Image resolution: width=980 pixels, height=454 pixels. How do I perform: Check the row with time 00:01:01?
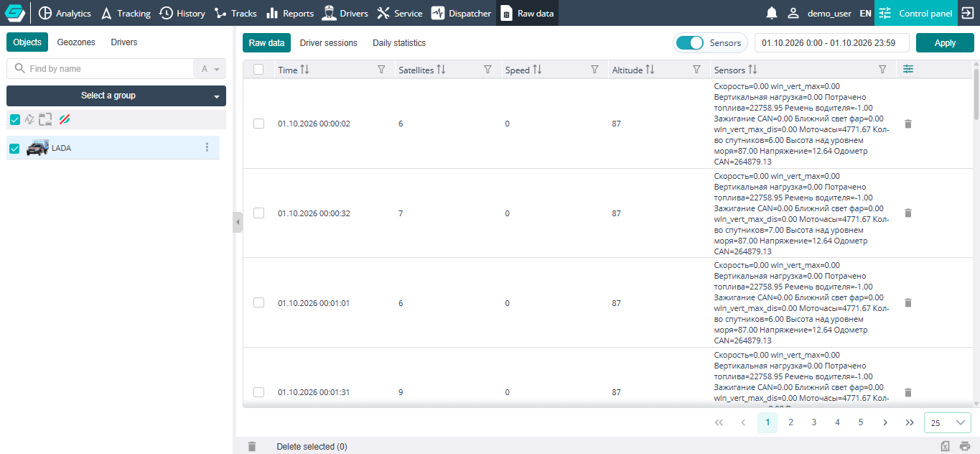[x=259, y=303]
